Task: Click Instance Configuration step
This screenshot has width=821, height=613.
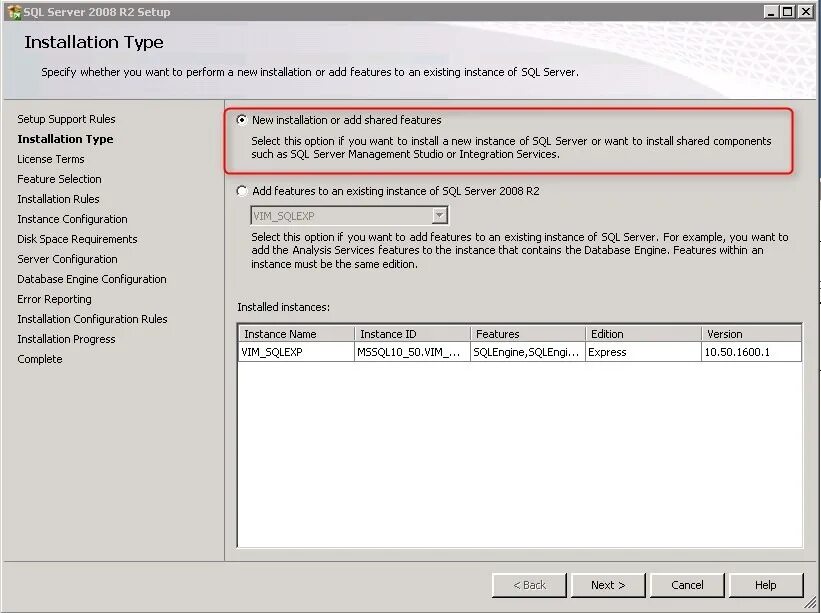Action: 72,219
